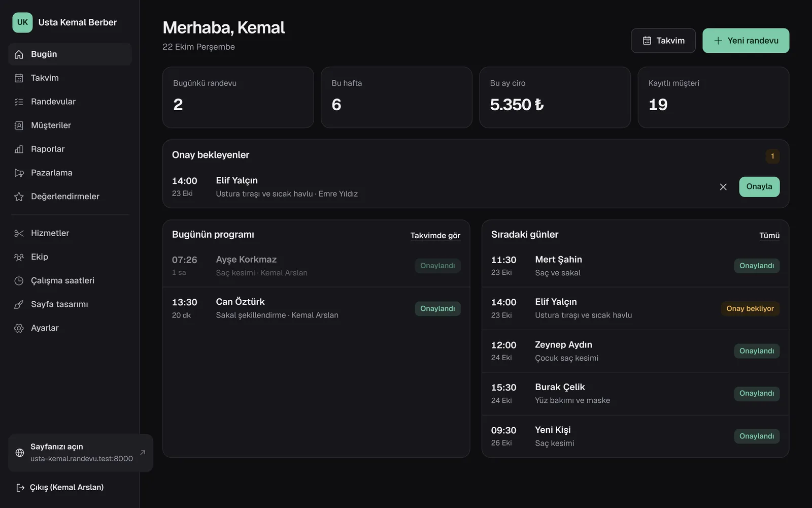Open the Bu ay ciro stat card
Viewport: 812px width, 508px height.
[555, 98]
